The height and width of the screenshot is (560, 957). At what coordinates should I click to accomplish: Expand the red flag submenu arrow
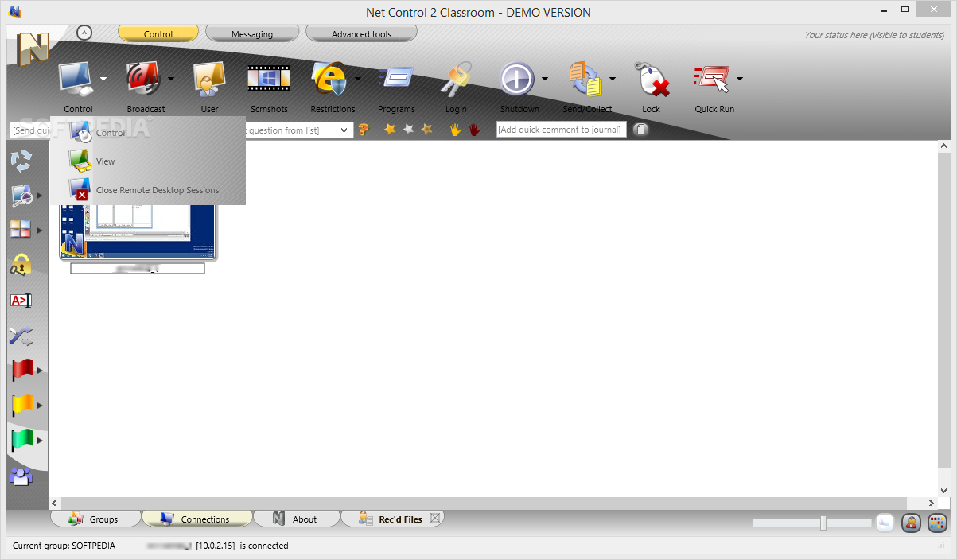pos(39,371)
